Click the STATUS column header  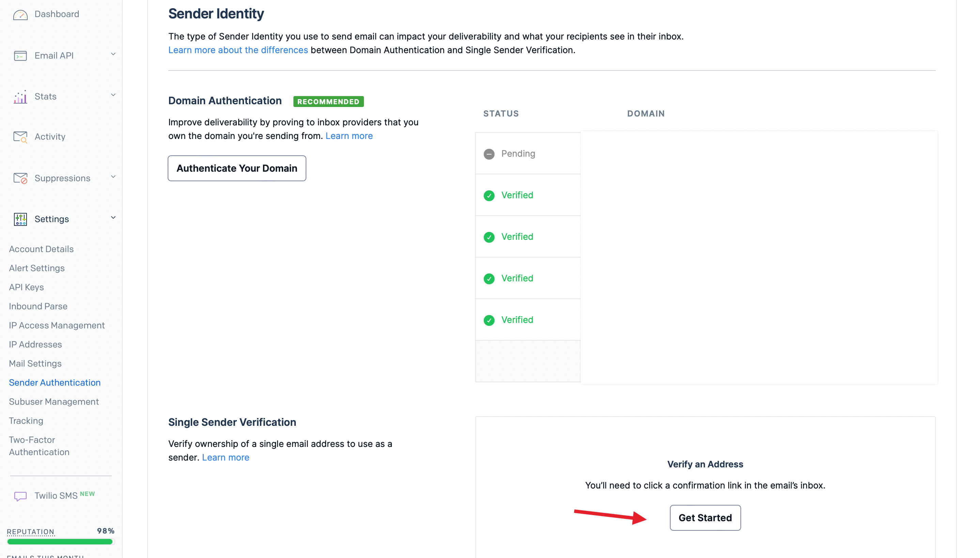click(501, 114)
